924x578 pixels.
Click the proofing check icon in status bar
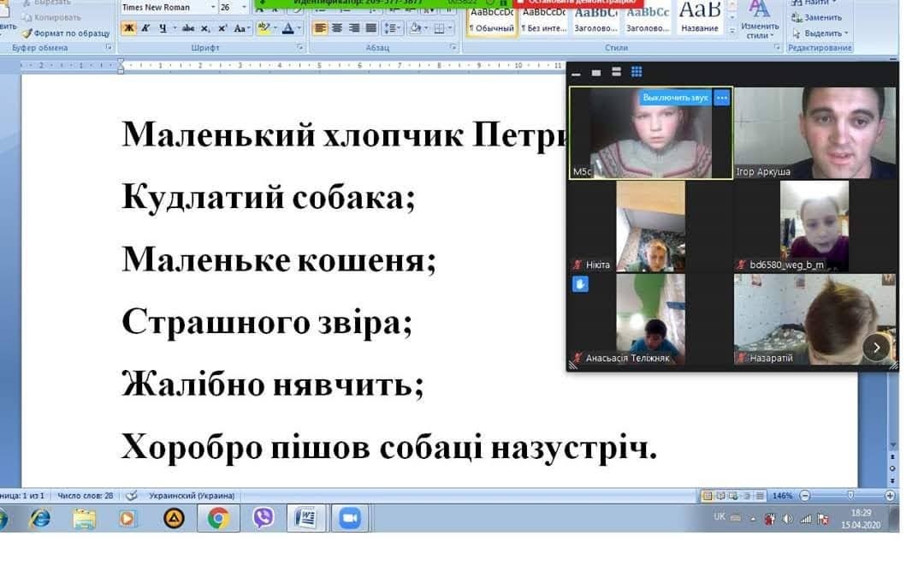132,496
